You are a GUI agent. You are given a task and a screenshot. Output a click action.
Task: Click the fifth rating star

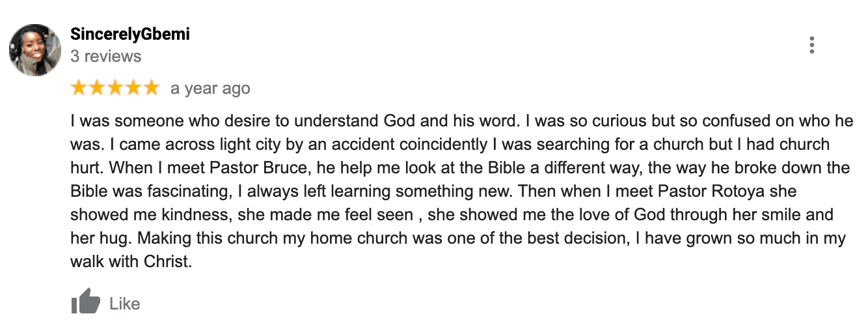(x=150, y=87)
